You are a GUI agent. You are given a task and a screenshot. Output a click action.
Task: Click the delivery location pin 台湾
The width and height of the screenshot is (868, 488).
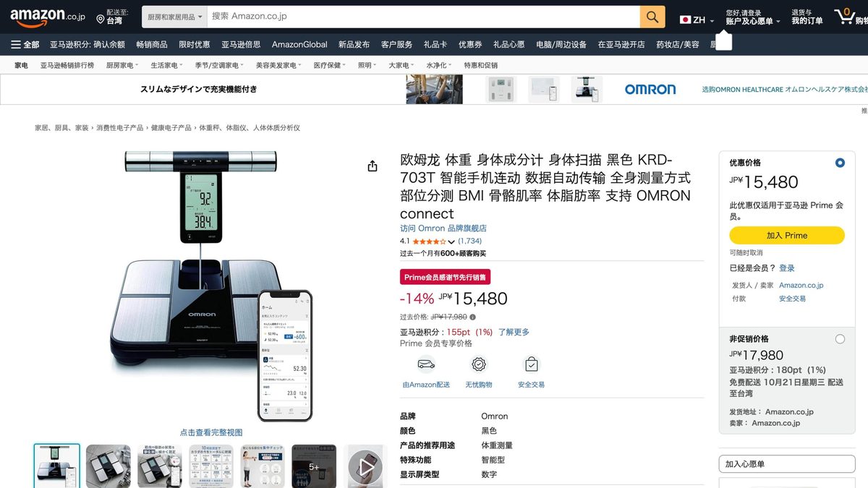(114, 17)
